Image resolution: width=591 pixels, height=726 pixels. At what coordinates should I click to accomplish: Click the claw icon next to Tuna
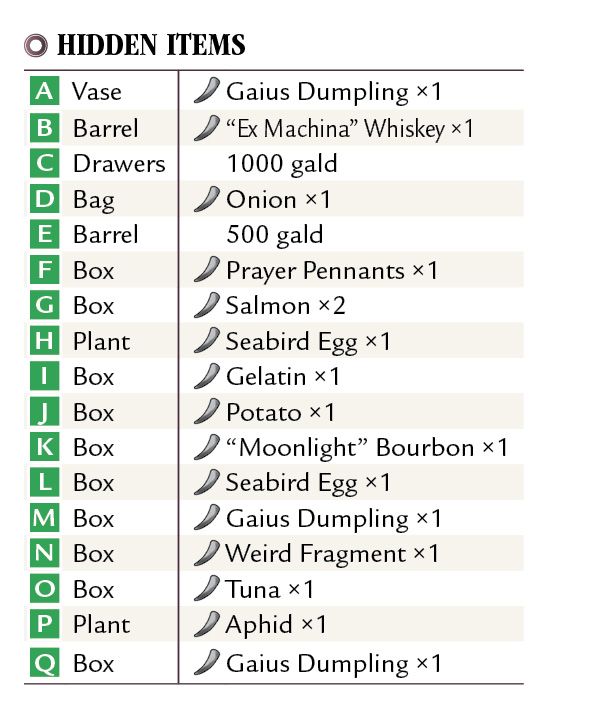click(x=206, y=588)
